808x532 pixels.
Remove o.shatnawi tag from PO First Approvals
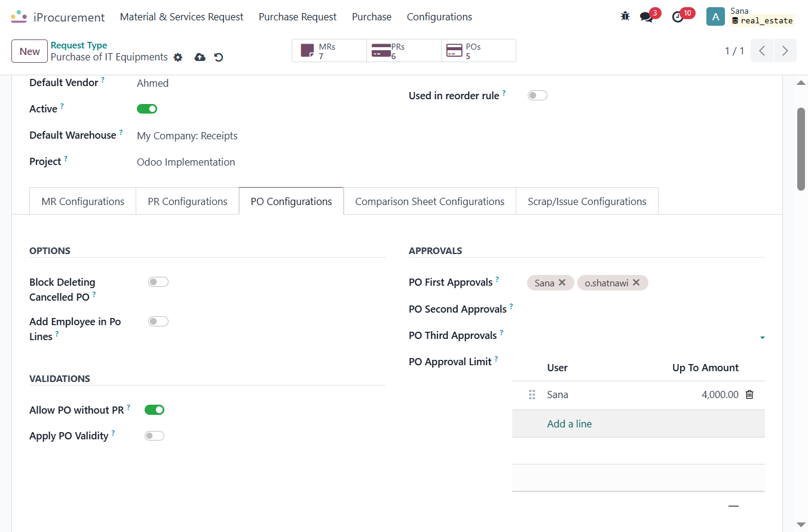tap(636, 283)
